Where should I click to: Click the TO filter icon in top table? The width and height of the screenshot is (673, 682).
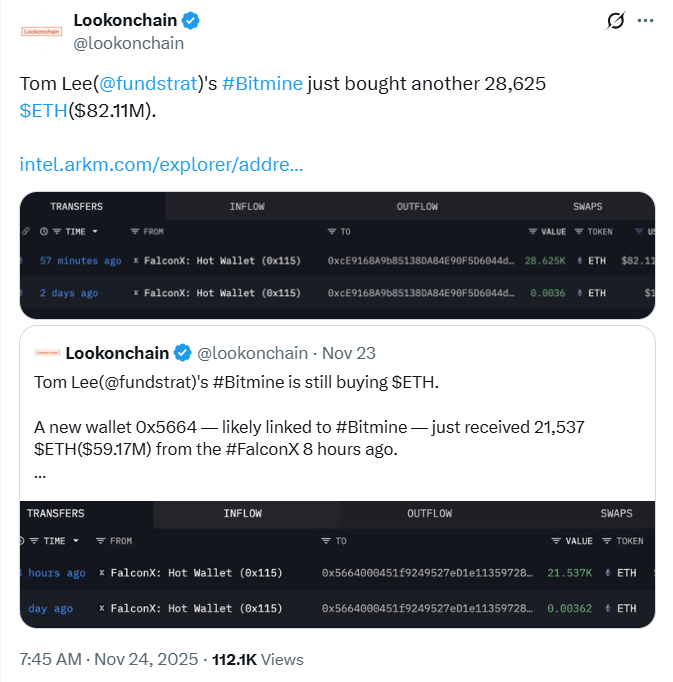pos(332,232)
